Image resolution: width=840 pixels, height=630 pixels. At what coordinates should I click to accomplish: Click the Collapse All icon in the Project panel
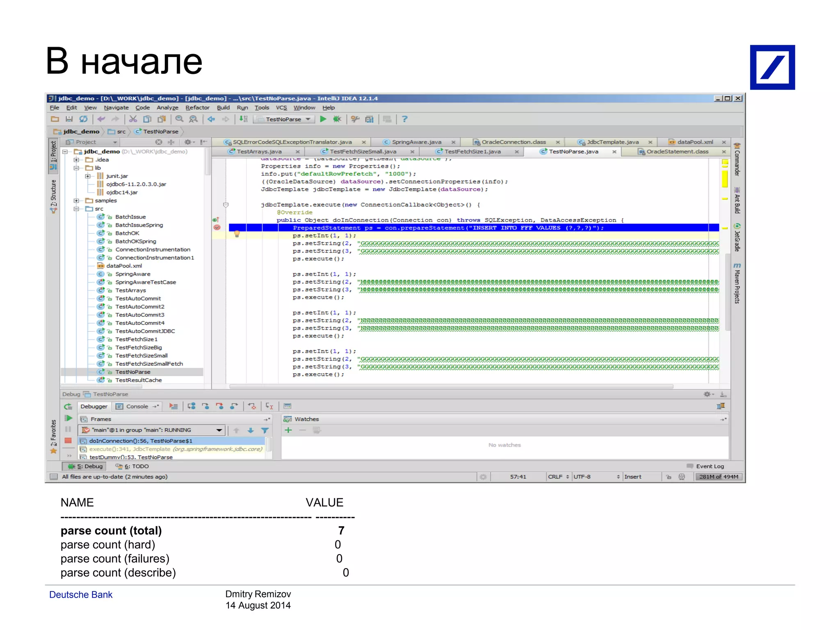171,142
